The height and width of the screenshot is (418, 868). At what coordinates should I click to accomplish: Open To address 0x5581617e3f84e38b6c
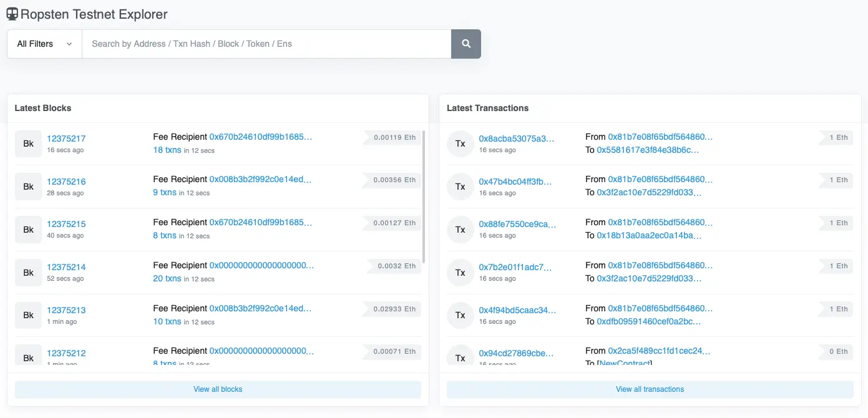pyautogui.click(x=648, y=150)
